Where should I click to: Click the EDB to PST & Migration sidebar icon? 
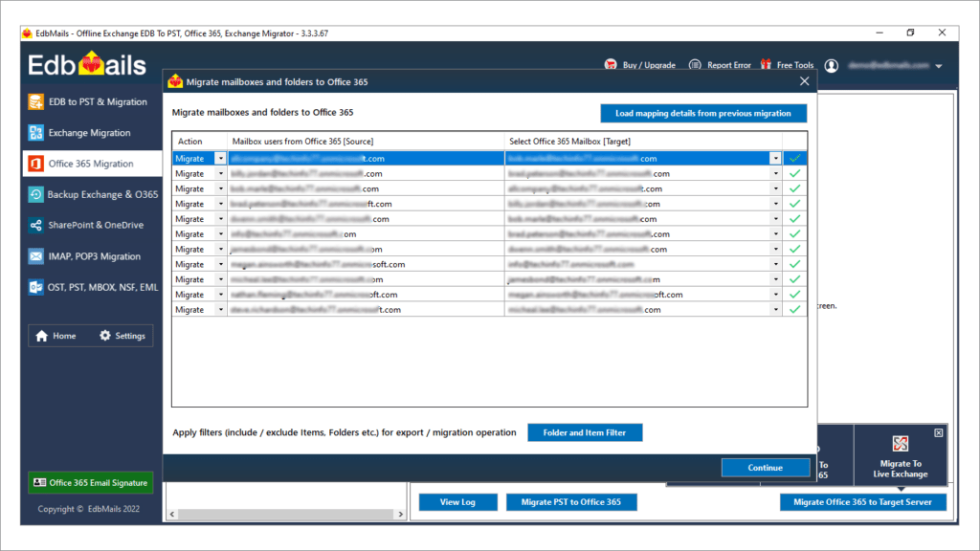[x=35, y=101]
